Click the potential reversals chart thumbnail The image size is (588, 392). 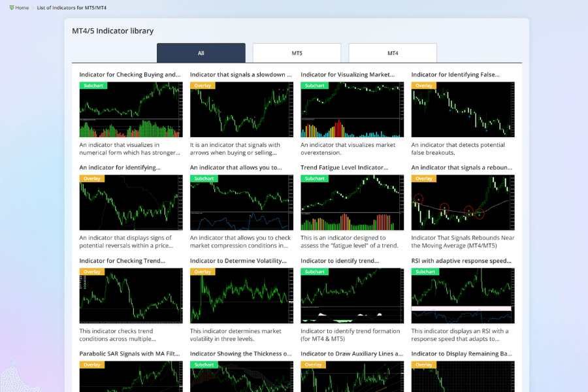131,203
